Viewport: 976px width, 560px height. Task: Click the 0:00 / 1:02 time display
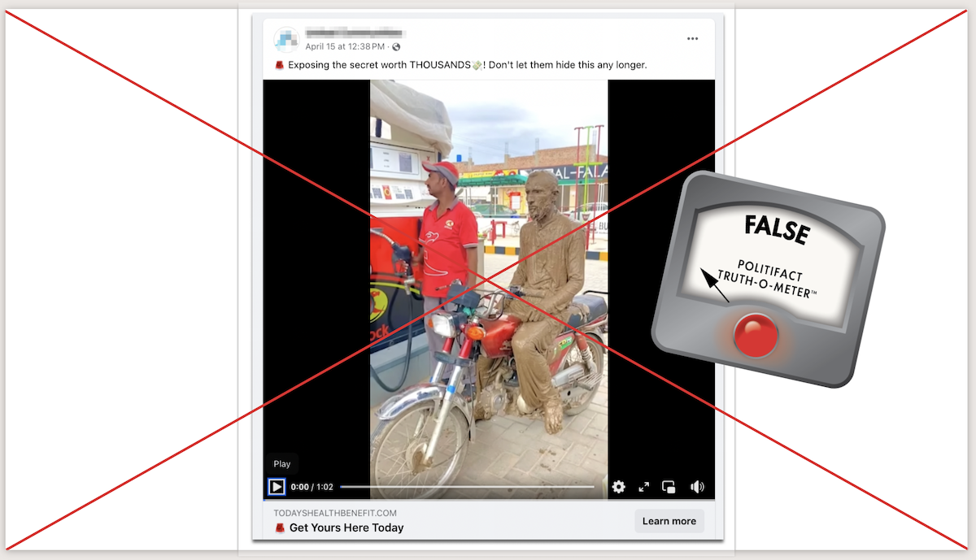pos(312,487)
